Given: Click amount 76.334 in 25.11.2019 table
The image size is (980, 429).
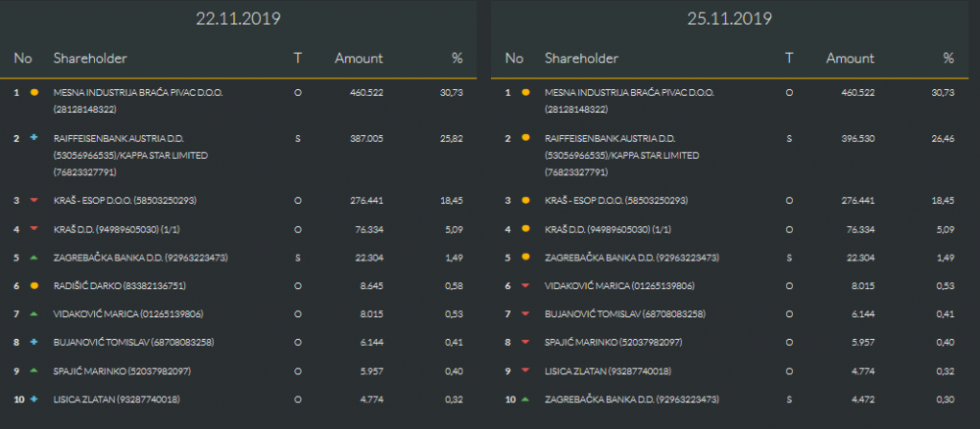Looking at the screenshot, I should point(859,229).
